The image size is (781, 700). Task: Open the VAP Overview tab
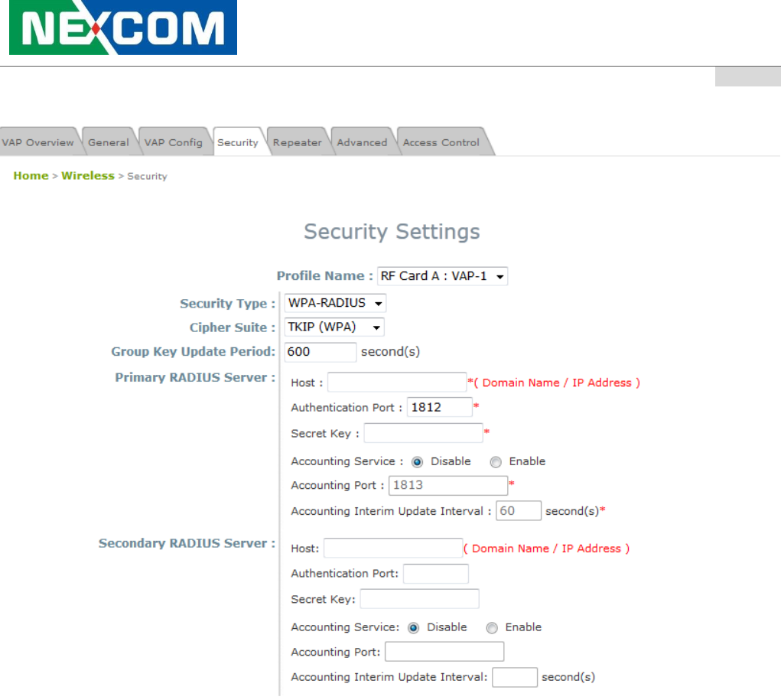37,142
